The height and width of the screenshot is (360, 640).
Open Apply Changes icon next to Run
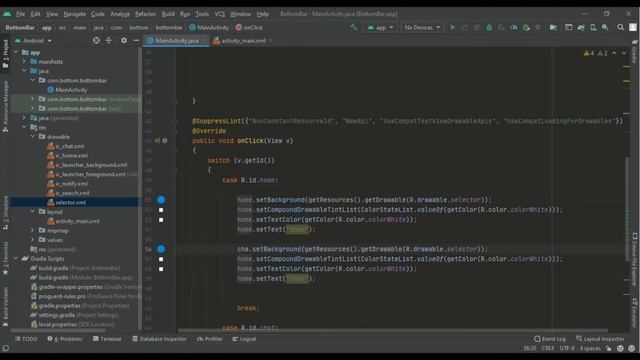tap(464, 27)
